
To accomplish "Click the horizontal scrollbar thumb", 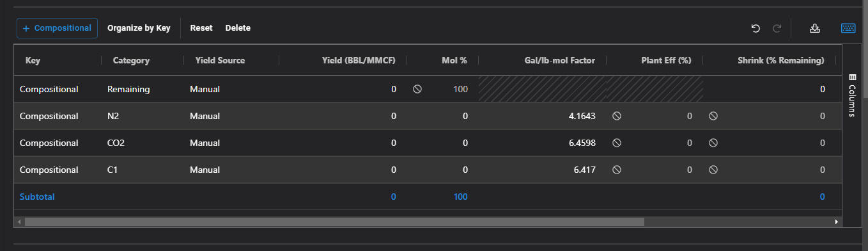I will [x=334, y=222].
